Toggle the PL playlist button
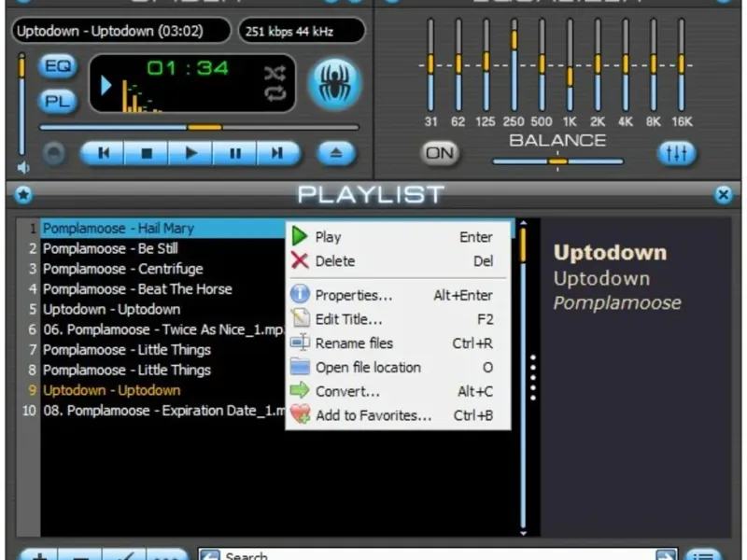 (58, 102)
